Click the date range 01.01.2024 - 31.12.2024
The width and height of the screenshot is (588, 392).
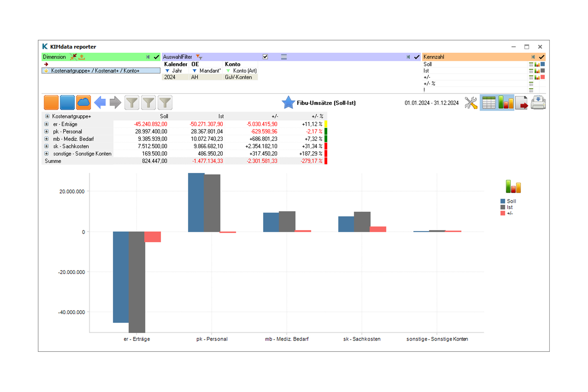(431, 103)
